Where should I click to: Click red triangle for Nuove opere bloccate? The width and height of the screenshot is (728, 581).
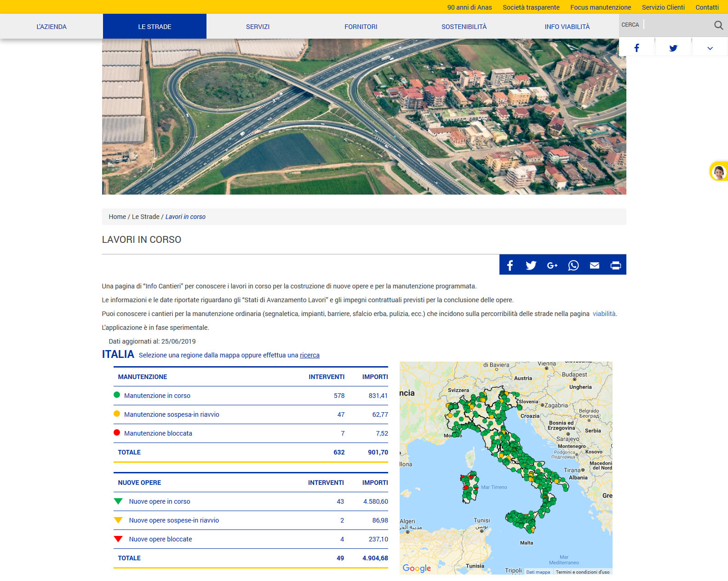(x=118, y=539)
